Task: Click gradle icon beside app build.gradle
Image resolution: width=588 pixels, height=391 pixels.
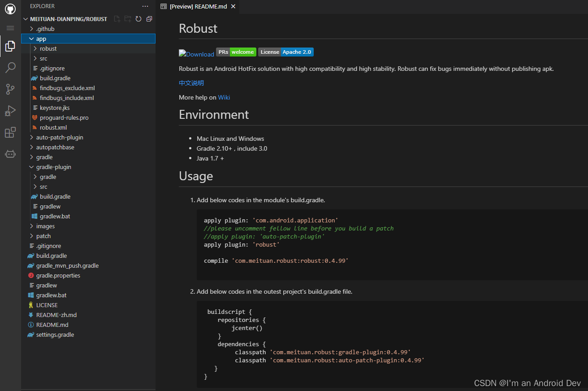Action: [x=34, y=78]
